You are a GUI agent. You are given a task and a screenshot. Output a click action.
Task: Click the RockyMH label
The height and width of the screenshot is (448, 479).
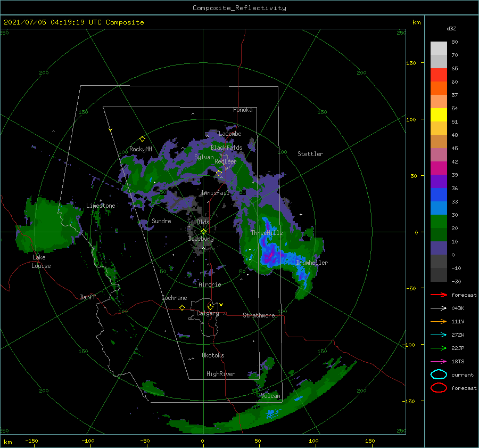point(141,149)
